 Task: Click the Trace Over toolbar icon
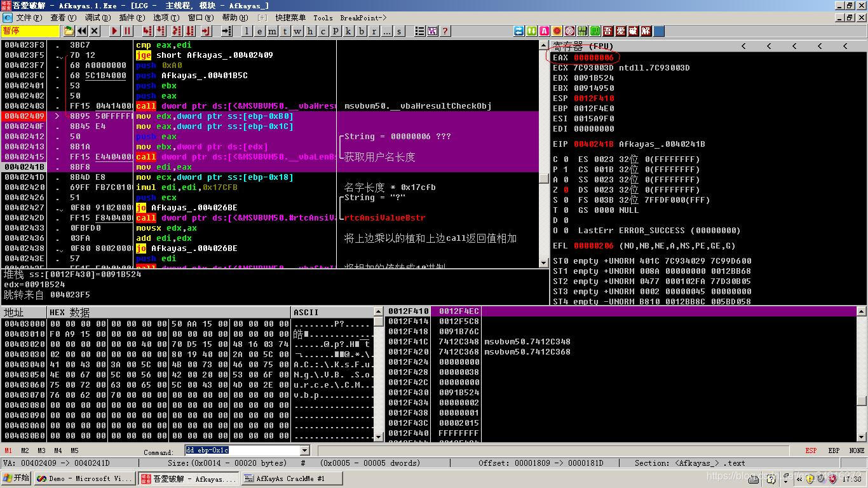coord(190,30)
